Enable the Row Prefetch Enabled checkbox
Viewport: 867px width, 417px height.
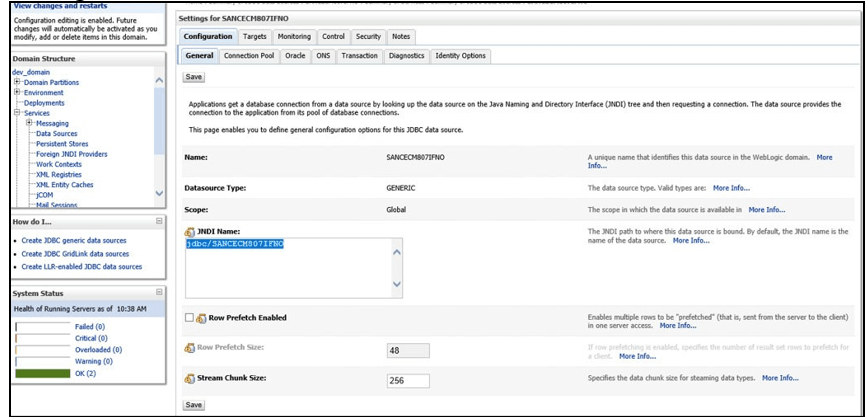point(189,318)
